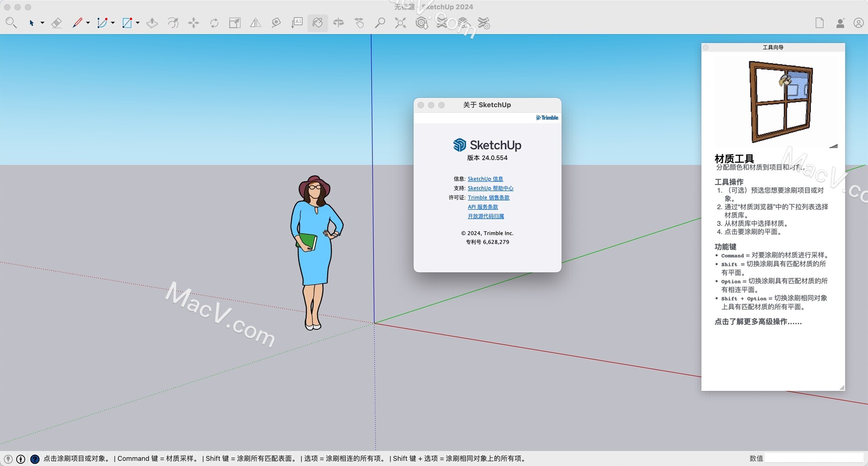Click the Trimble logo in the About dialog

point(547,118)
